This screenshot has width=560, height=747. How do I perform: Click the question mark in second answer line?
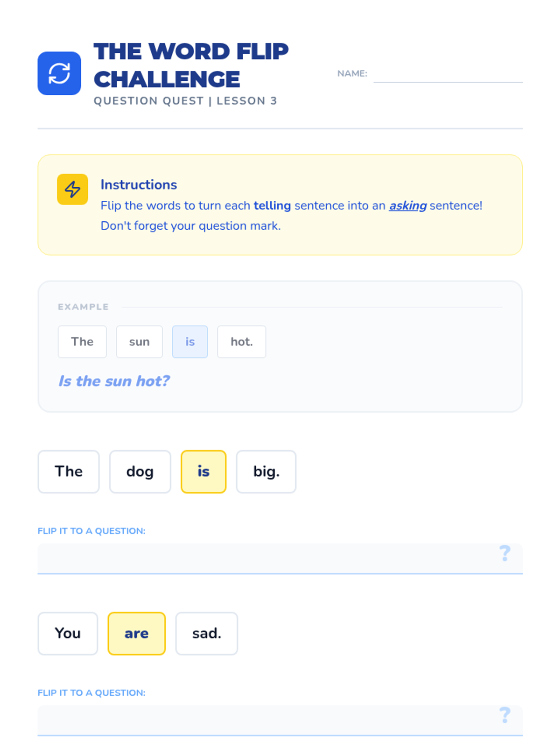tap(504, 715)
